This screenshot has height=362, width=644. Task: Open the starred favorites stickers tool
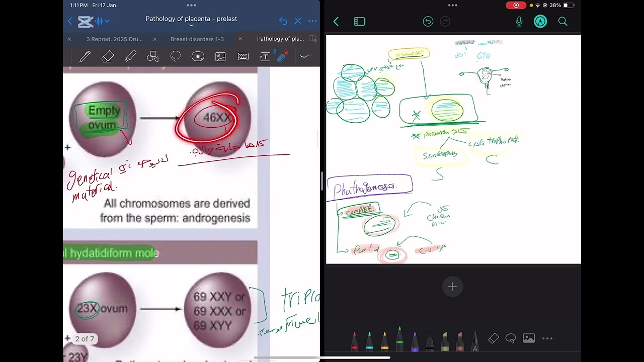pos(198,57)
